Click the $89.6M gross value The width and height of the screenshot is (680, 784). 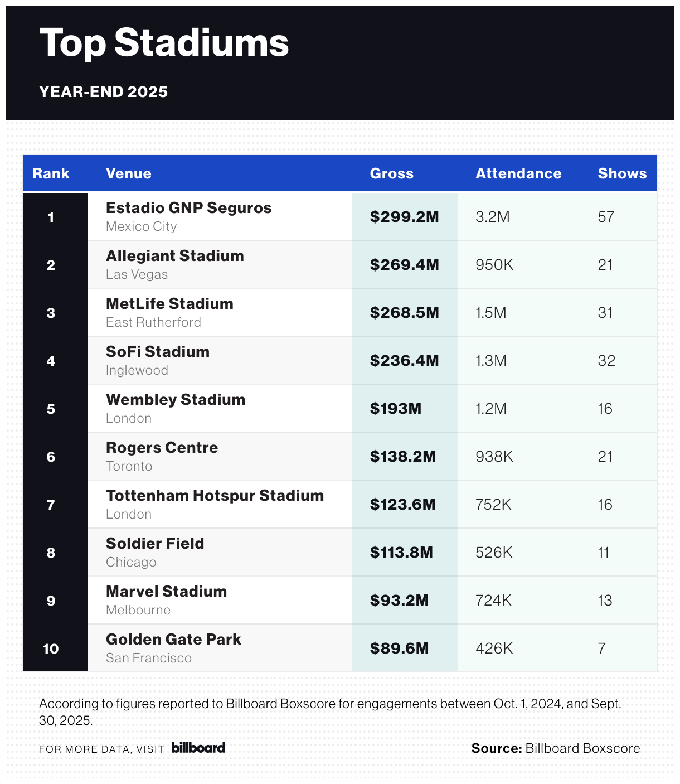click(x=399, y=649)
